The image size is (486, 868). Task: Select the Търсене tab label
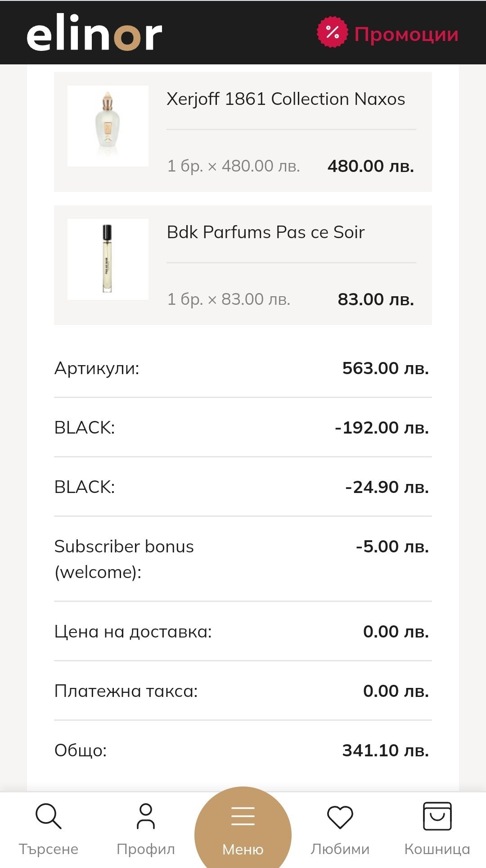pos(49,849)
